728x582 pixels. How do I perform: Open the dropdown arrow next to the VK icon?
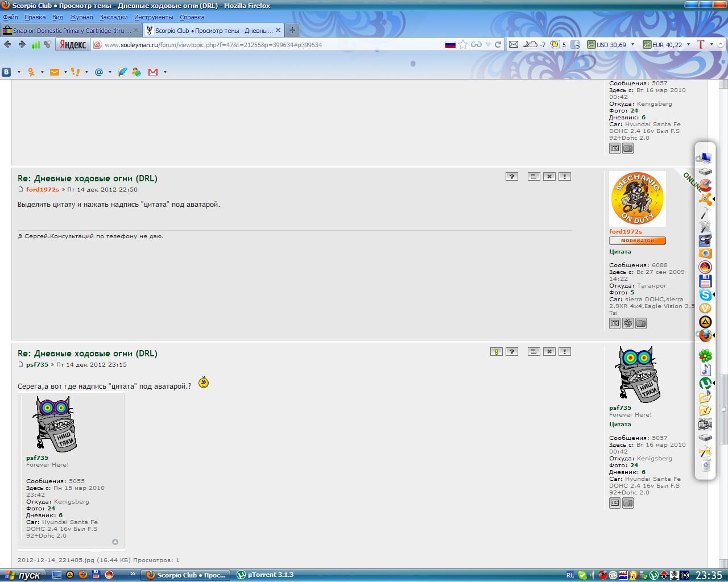click(x=19, y=72)
